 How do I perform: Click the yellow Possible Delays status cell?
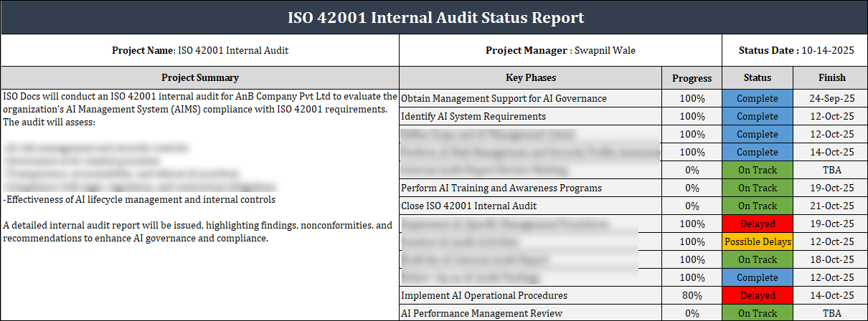[x=757, y=241]
